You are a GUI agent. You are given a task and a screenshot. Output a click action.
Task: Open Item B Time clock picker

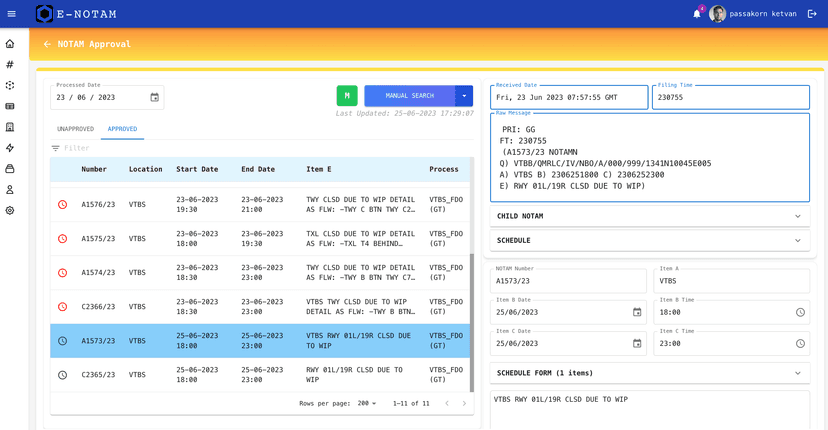tap(800, 312)
